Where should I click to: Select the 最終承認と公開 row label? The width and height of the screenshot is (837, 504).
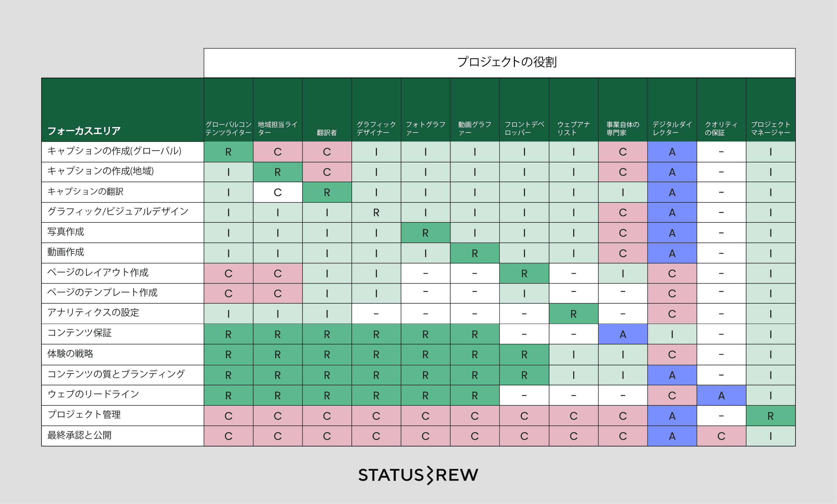tap(79, 435)
